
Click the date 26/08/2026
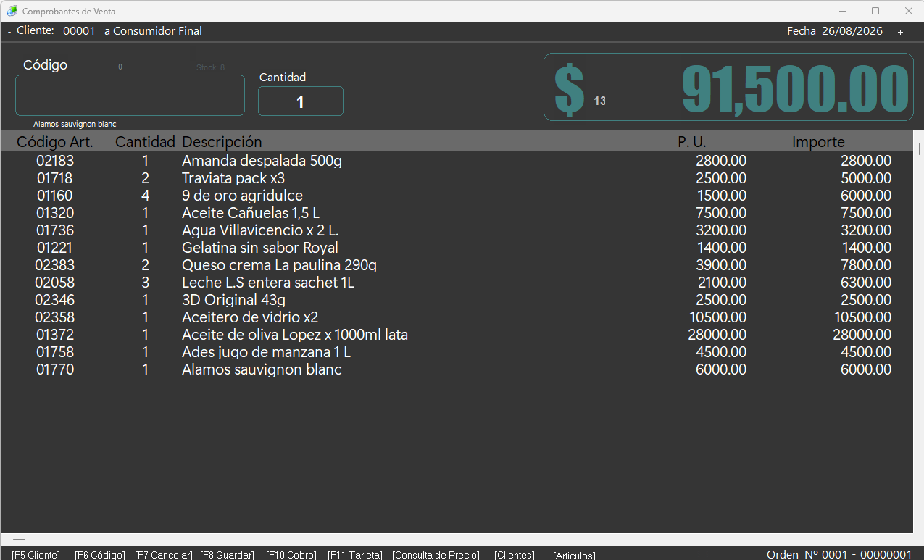click(x=852, y=31)
